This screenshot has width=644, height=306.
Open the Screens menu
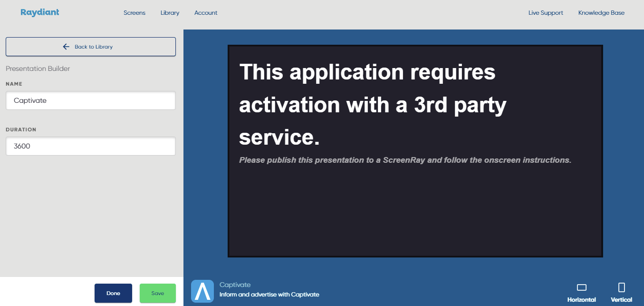[x=135, y=13]
